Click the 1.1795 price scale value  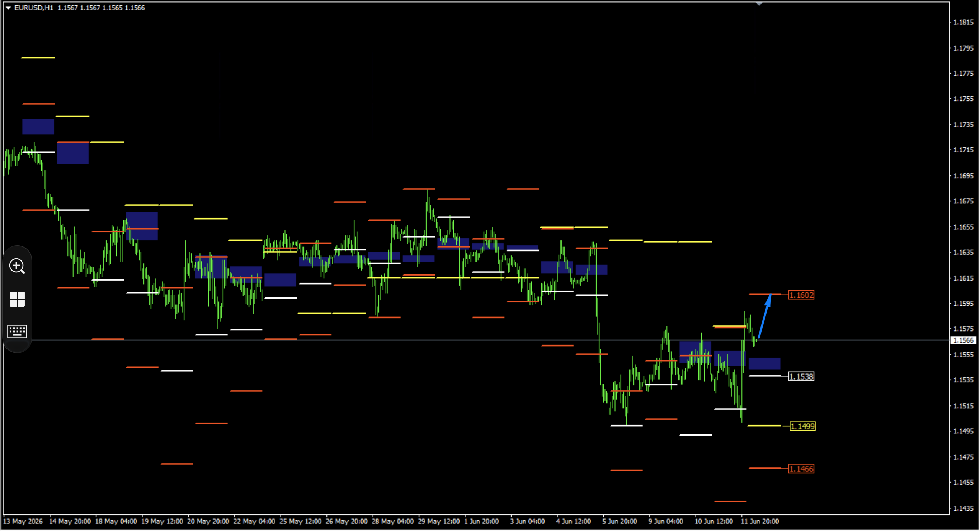click(x=963, y=48)
